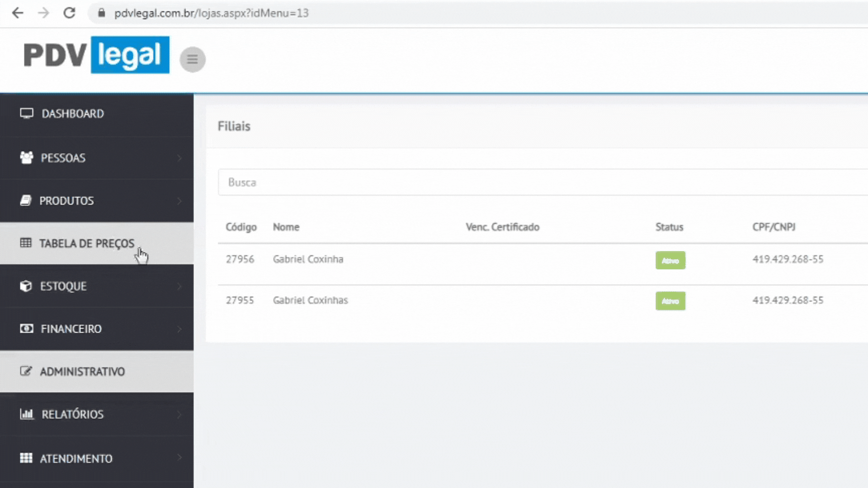Screen dimensions: 868x488
Task: Expand the Pessoas submenu chevron
Action: [x=179, y=158]
